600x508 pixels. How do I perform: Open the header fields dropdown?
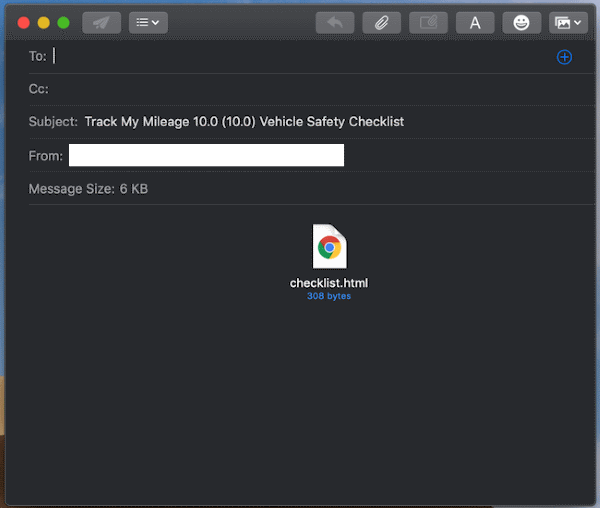pyautogui.click(x=148, y=22)
